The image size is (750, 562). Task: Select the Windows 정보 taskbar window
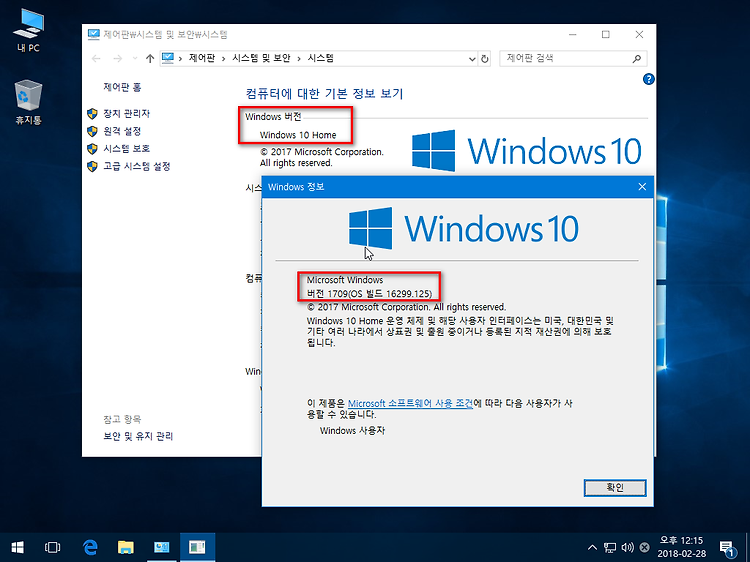(x=197, y=547)
